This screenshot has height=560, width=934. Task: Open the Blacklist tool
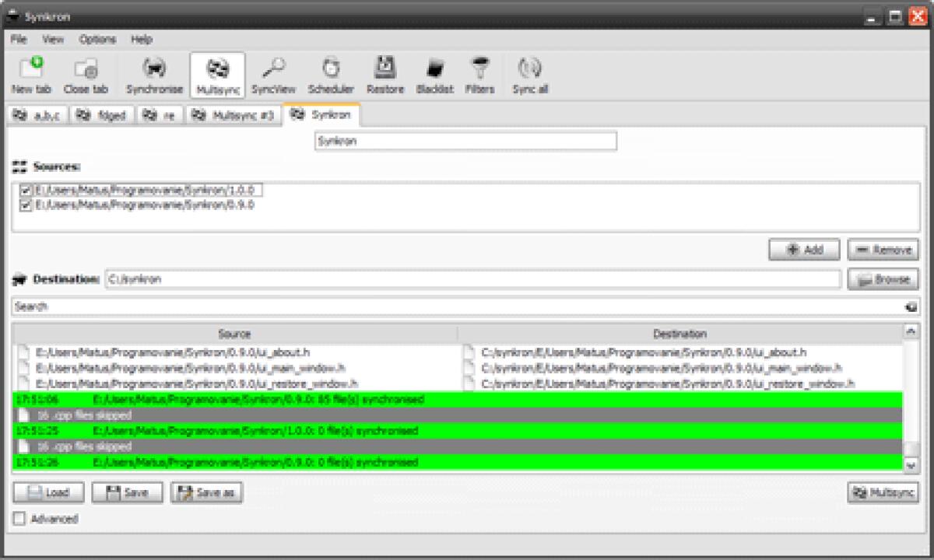(434, 75)
